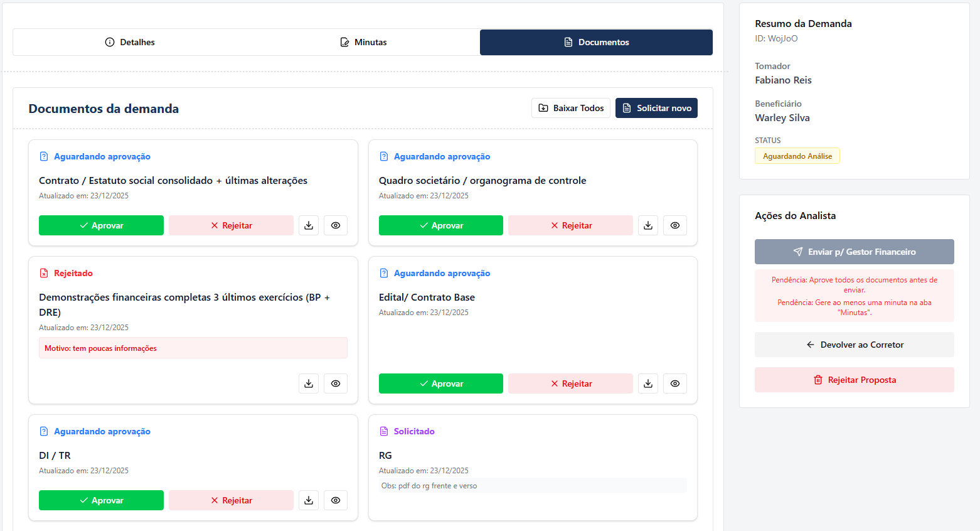Open the Minutas tab
Viewport: 980px width, 531px height.
pyautogui.click(x=363, y=42)
